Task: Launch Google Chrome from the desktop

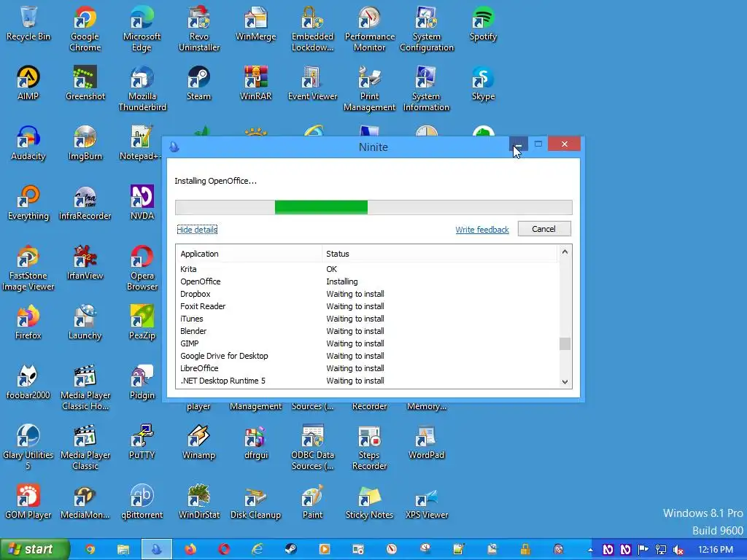Action: pos(85,28)
